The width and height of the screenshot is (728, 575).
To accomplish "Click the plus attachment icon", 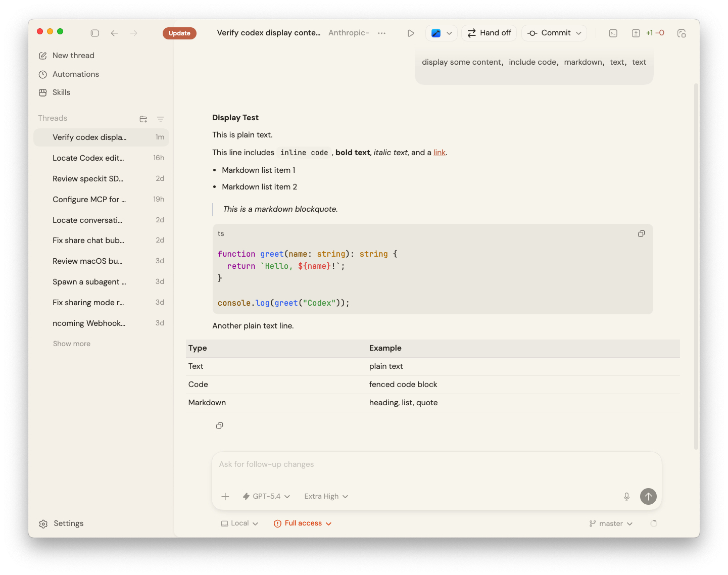I will [x=225, y=497].
